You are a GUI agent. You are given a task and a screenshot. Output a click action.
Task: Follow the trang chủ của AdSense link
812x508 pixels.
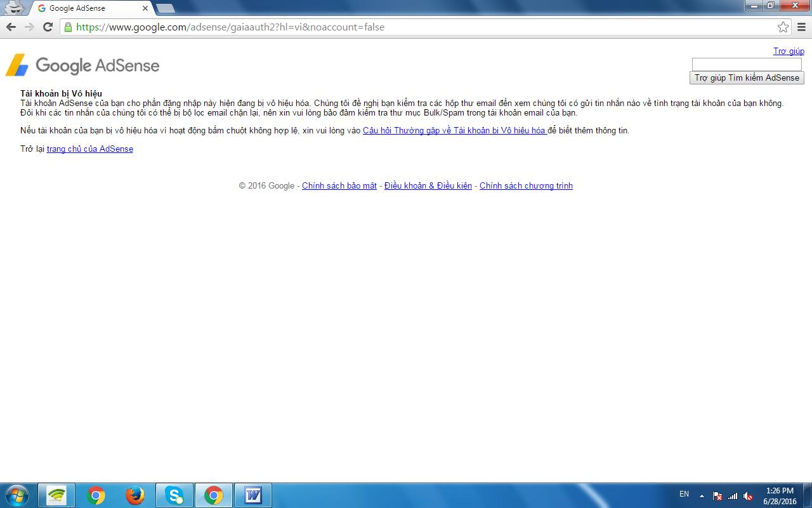(x=90, y=149)
